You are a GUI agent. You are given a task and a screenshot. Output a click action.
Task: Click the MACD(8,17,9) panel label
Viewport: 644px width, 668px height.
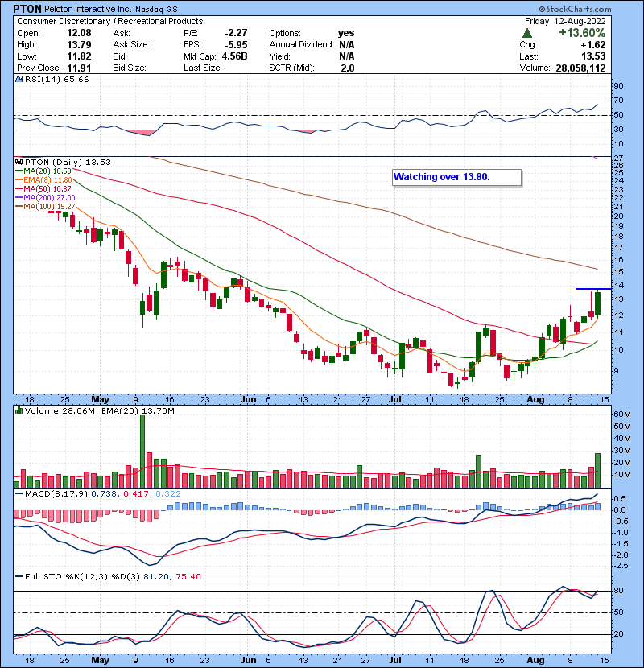56,494
